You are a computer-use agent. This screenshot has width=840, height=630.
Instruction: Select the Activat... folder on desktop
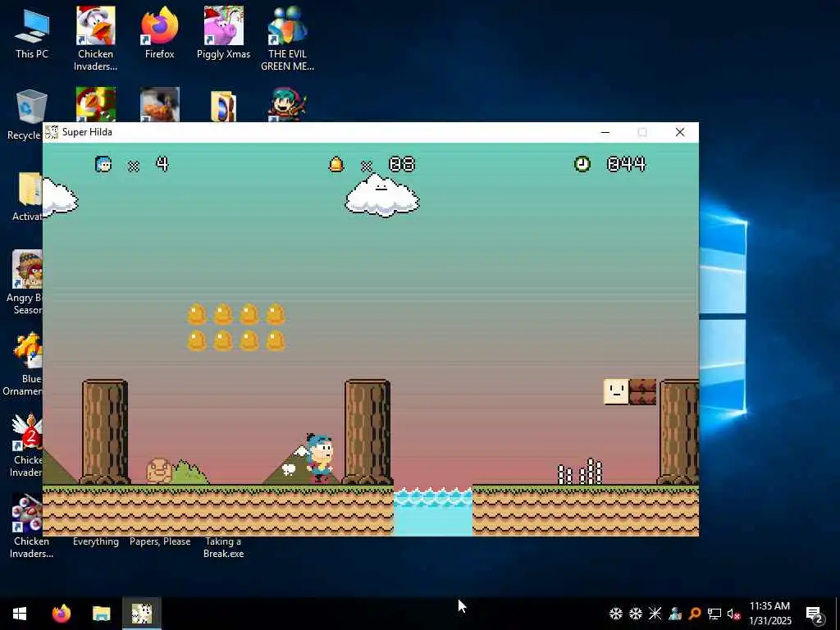tap(27, 196)
